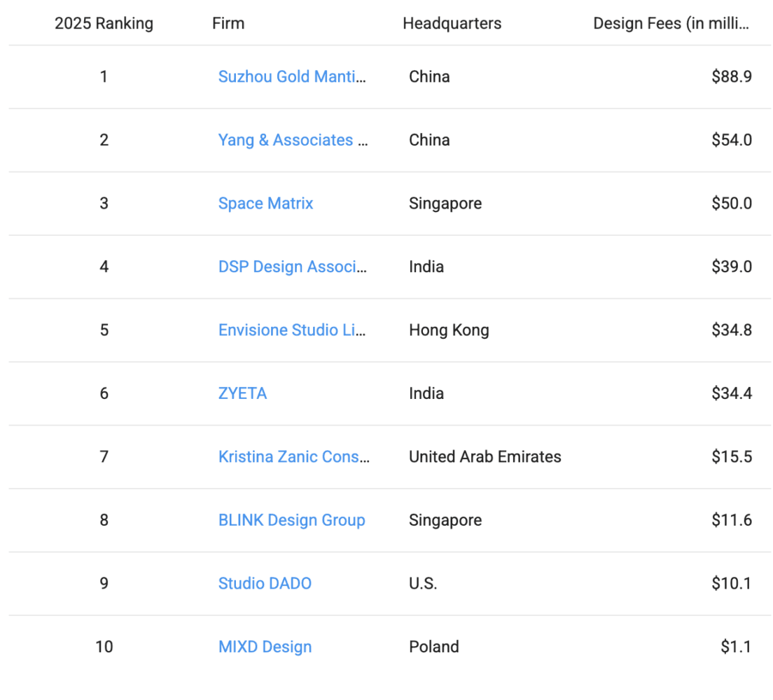The width and height of the screenshot is (773, 700).
Task: Open the DSP Design Associ... firm link
Action: click(293, 267)
